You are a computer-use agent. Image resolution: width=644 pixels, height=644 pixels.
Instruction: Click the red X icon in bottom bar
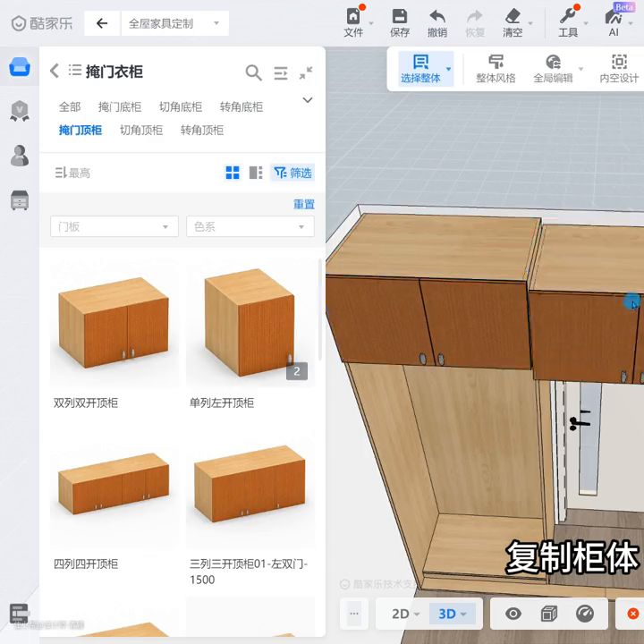click(633, 614)
